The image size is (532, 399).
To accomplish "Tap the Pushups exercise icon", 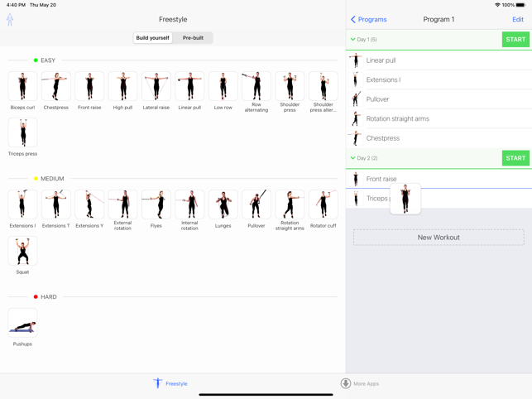I will pyautogui.click(x=22, y=323).
